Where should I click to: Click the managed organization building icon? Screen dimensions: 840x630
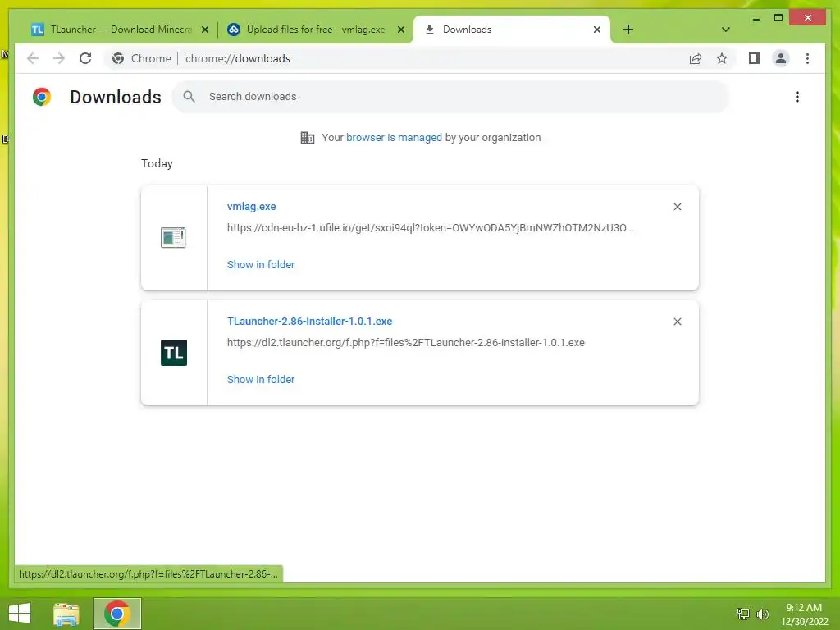pos(307,138)
